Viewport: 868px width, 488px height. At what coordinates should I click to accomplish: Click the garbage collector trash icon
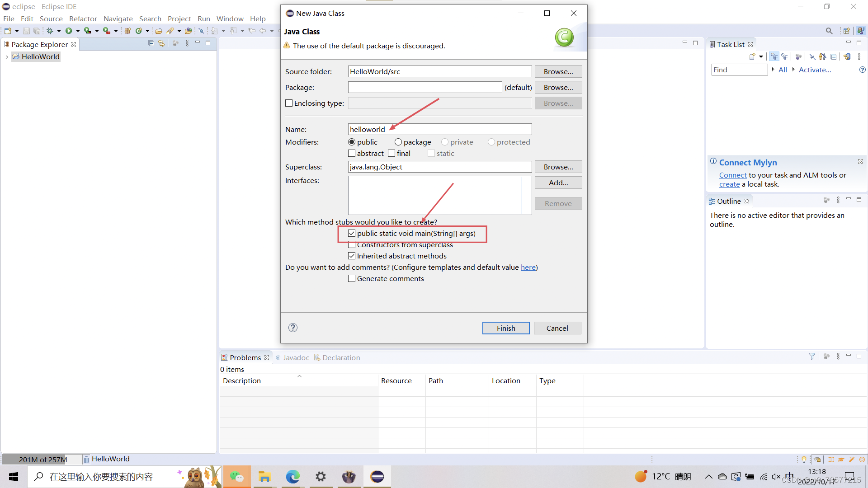pos(86,460)
